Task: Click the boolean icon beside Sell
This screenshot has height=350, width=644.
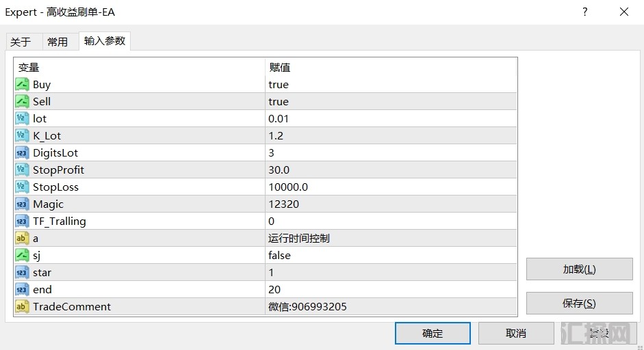Action: (22, 102)
